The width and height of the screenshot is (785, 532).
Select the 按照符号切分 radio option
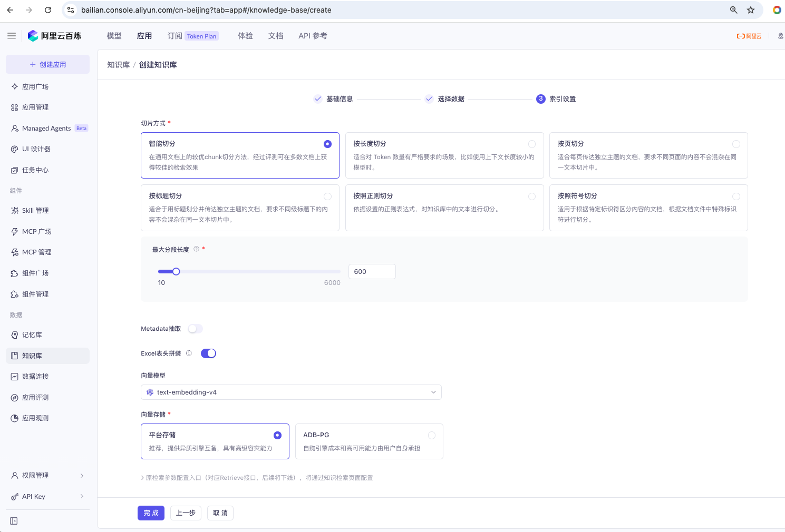coord(736,196)
